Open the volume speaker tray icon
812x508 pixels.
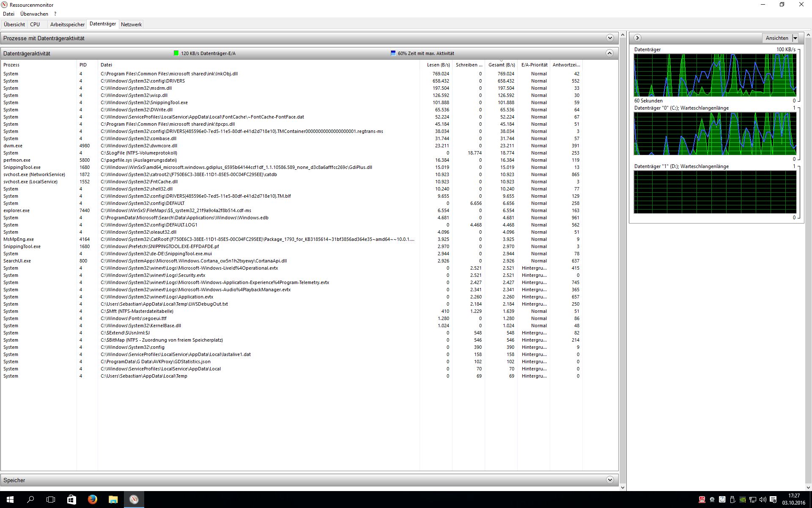click(763, 500)
